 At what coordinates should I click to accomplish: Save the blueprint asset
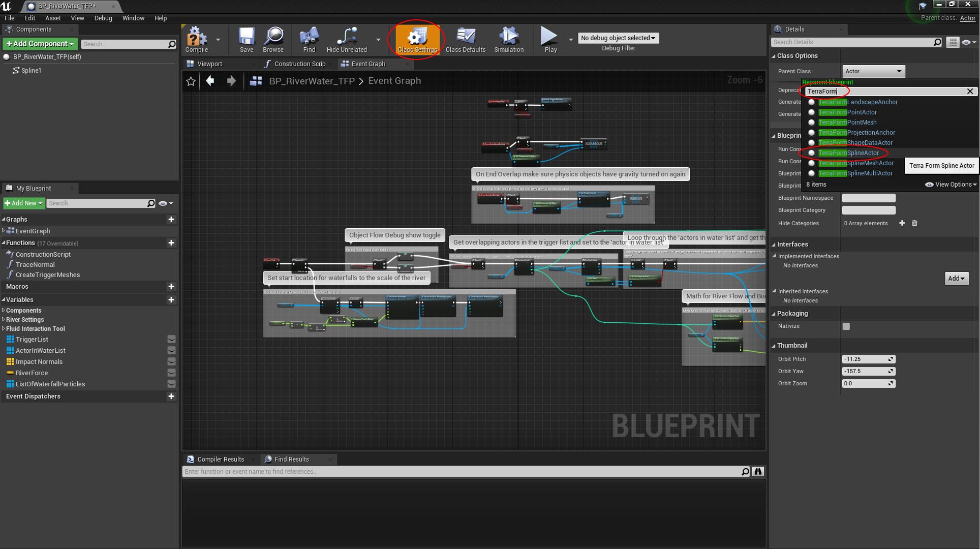pyautogui.click(x=247, y=40)
